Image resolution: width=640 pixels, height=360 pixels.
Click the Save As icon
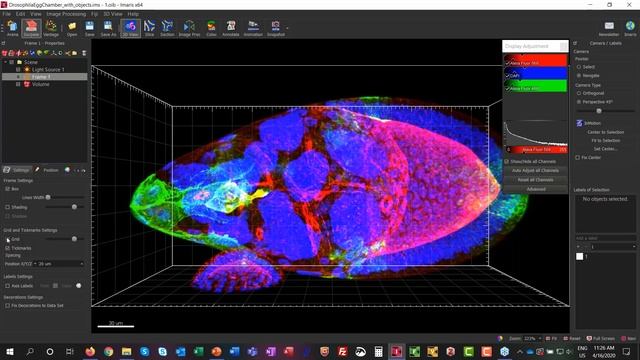[x=108, y=29]
